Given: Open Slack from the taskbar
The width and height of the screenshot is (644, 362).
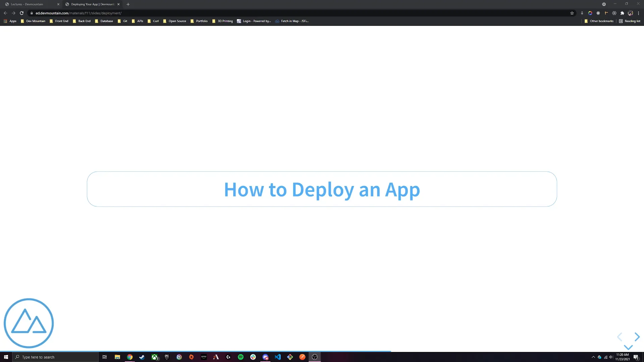Looking at the screenshot, I should (x=253, y=357).
